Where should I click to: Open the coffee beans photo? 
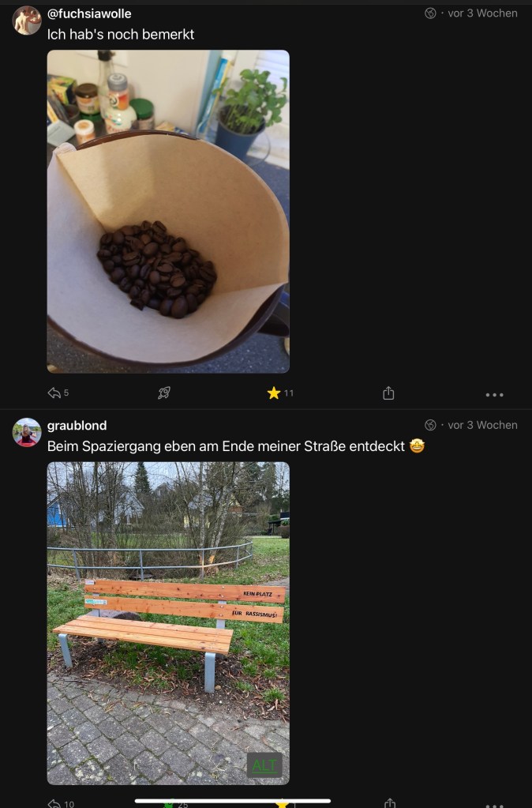pyautogui.click(x=168, y=211)
